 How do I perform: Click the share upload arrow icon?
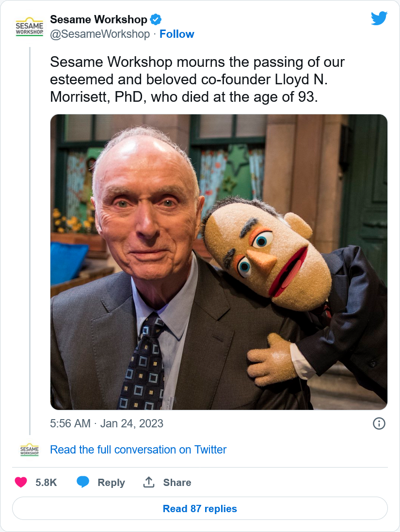(149, 482)
